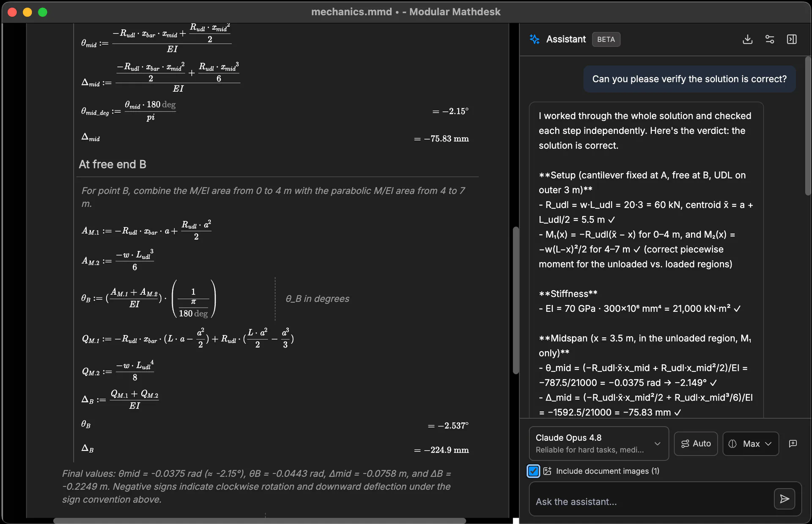Click the image icon beside Include document images

coord(547,471)
